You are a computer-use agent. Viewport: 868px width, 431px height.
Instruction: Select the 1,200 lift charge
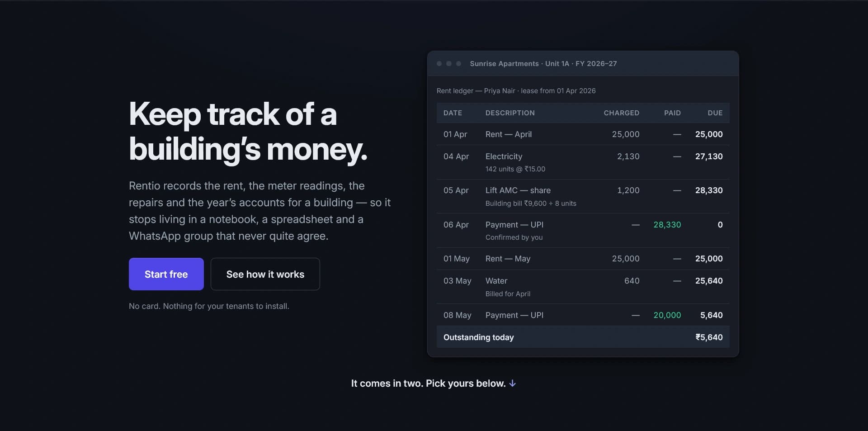(x=628, y=190)
